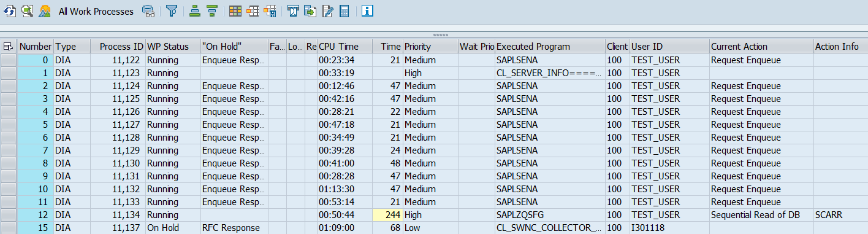This screenshot has width=868, height=234.
Task: Click the Number column header
Action: (36, 47)
